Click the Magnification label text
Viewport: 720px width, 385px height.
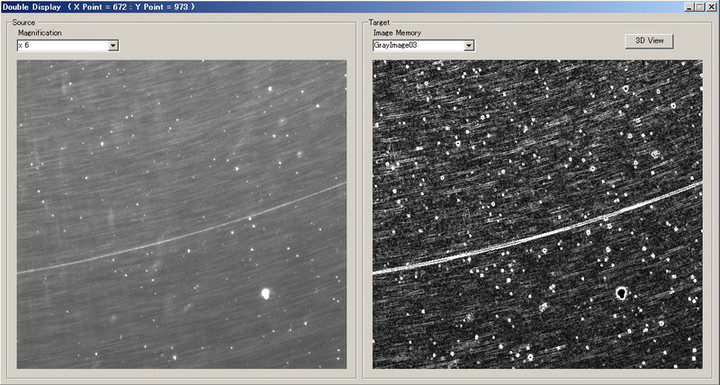tap(39, 33)
